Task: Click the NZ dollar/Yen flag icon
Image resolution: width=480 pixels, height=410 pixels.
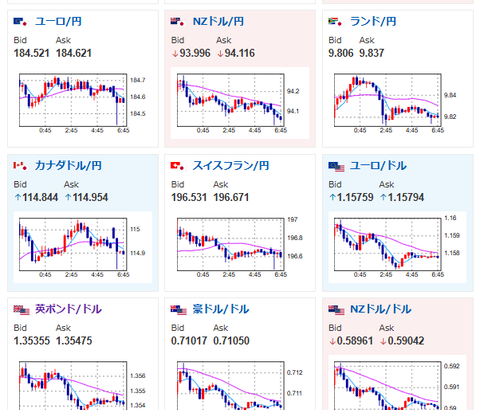Action: (177, 22)
